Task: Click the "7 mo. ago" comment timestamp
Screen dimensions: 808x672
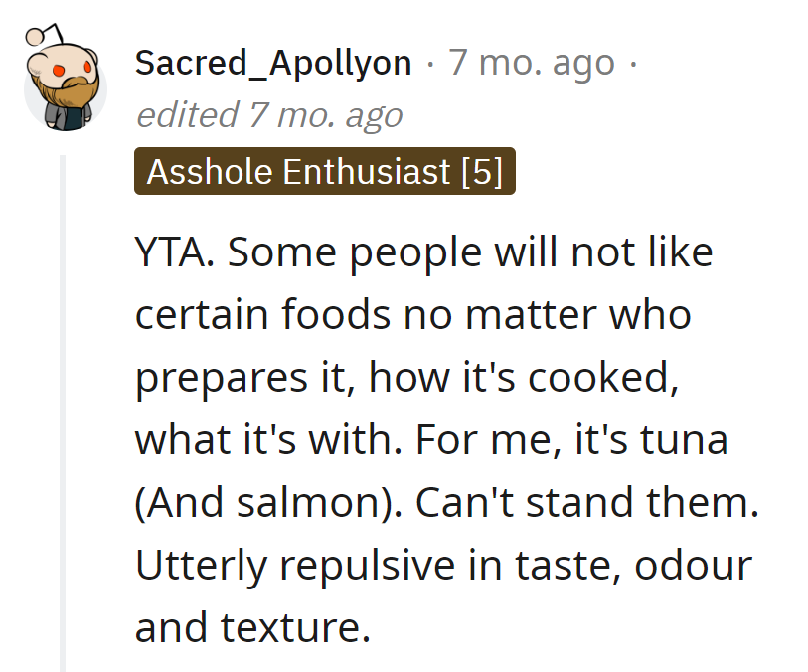Action: pyautogui.click(x=532, y=63)
